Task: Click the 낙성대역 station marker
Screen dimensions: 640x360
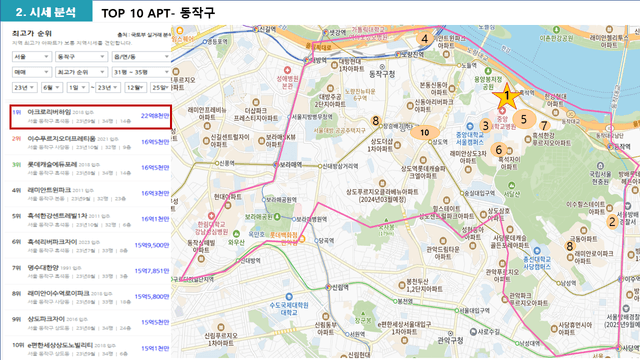Action: [x=516, y=344]
